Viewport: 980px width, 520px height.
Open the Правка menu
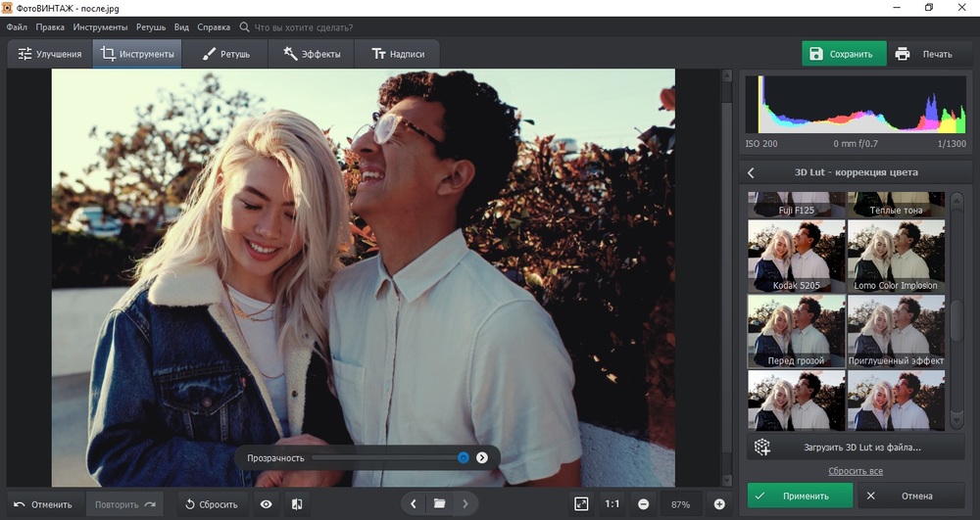tap(50, 27)
